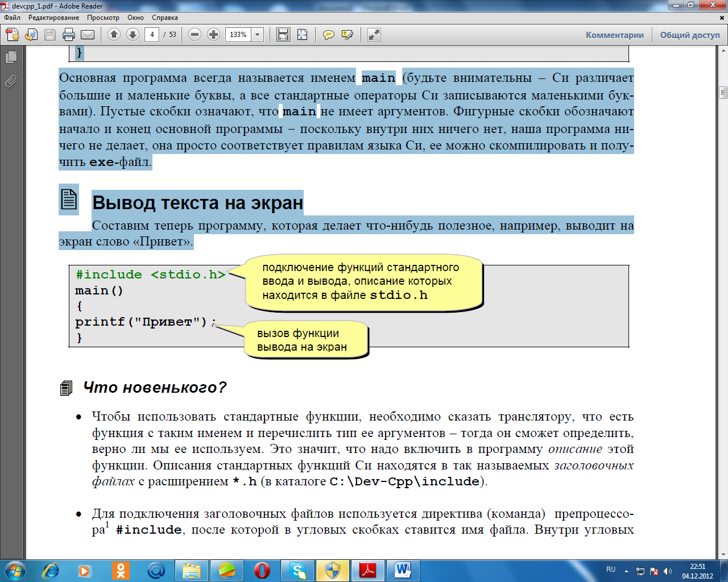Zoom in with the plus button
The height and width of the screenshot is (582, 728).
point(213,35)
